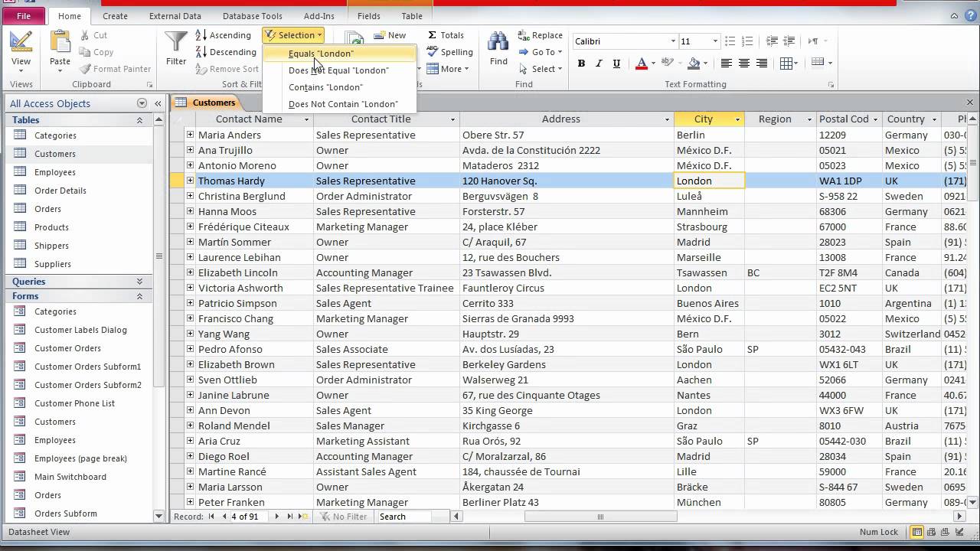Open the Main Switchboard form
The height and width of the screenshot is (551, 980).
click(70, 477)
